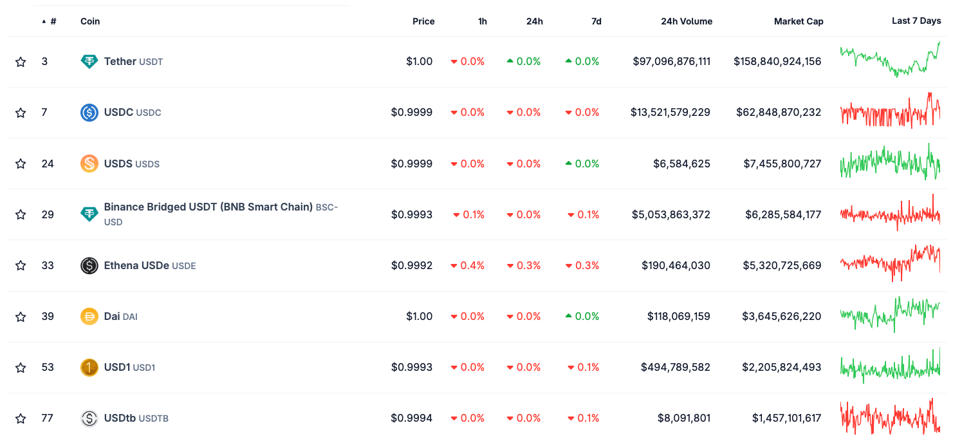Click the Tether coin logo
980x441 pixels.
coord(89,62)
